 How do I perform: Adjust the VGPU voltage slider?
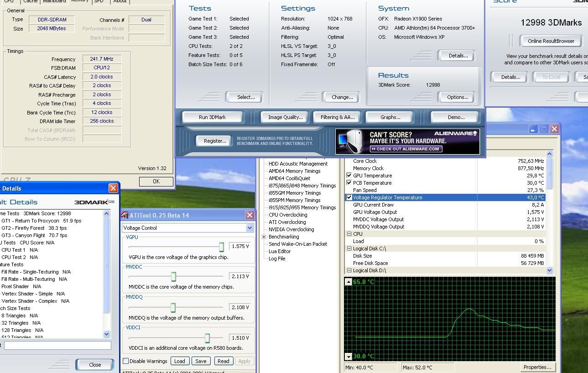[x=221, y=247]
